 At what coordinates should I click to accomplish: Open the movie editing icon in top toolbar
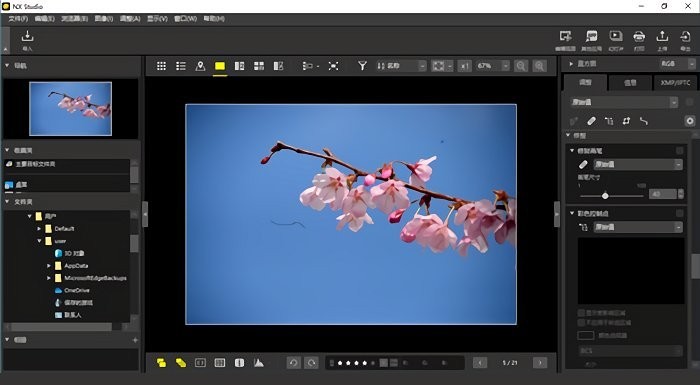click(566, 36)
